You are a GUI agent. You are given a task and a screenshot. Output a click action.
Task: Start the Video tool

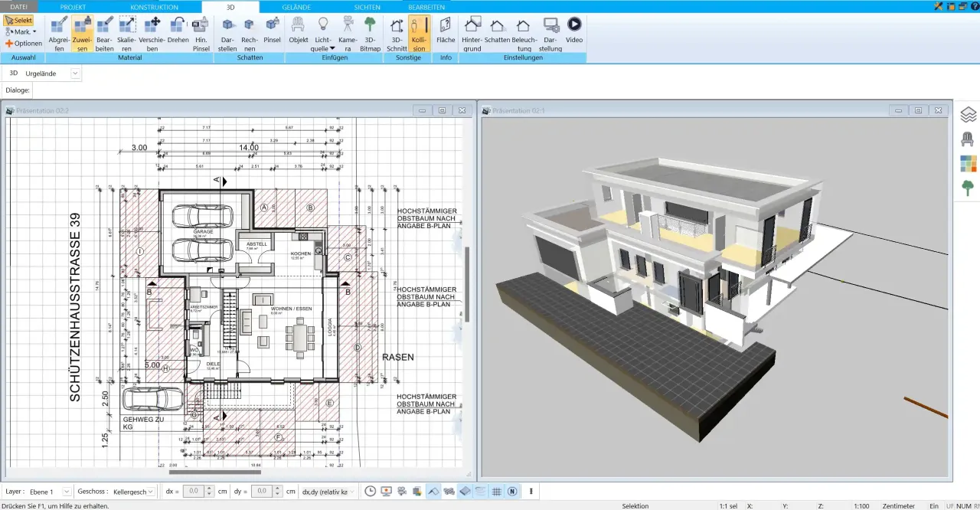pos(573,29)
